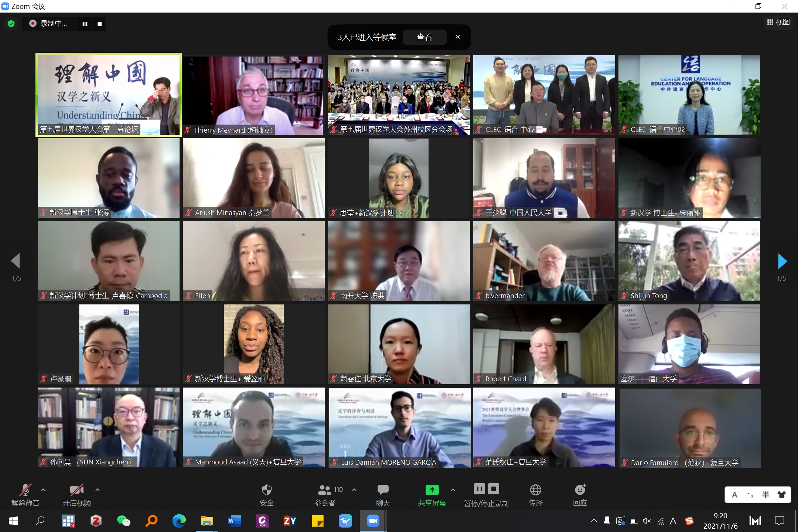The image size is (798, 532).
Task: Open the Participants panel icon
Action: (325, 490)
